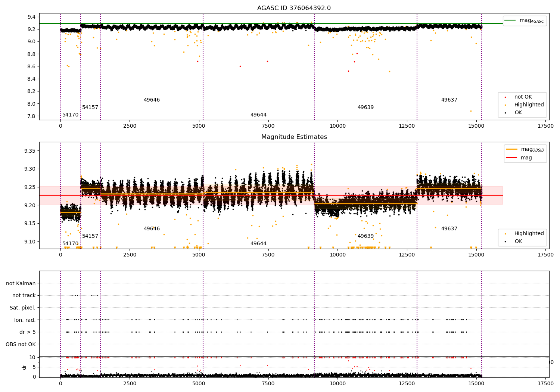Click obsid label 49639 in the top plot

365,108
